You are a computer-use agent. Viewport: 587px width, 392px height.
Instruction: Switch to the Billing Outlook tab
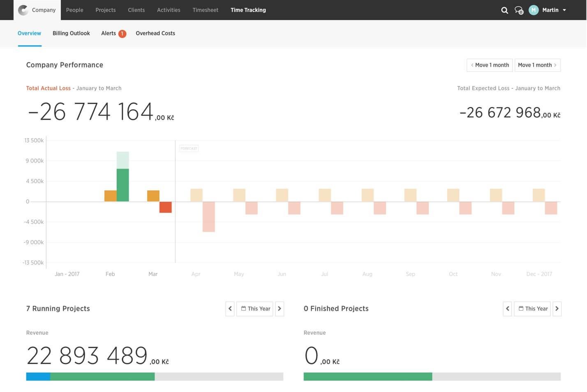(x=71, y=33)
